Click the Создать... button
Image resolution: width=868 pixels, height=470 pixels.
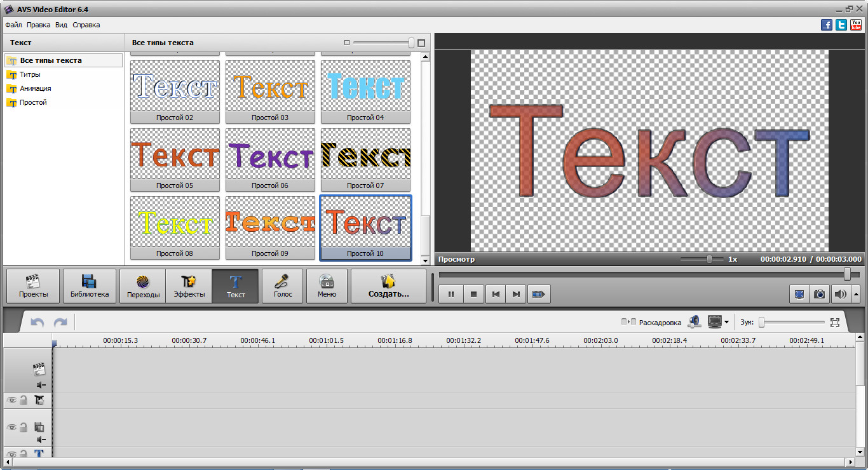388,286
